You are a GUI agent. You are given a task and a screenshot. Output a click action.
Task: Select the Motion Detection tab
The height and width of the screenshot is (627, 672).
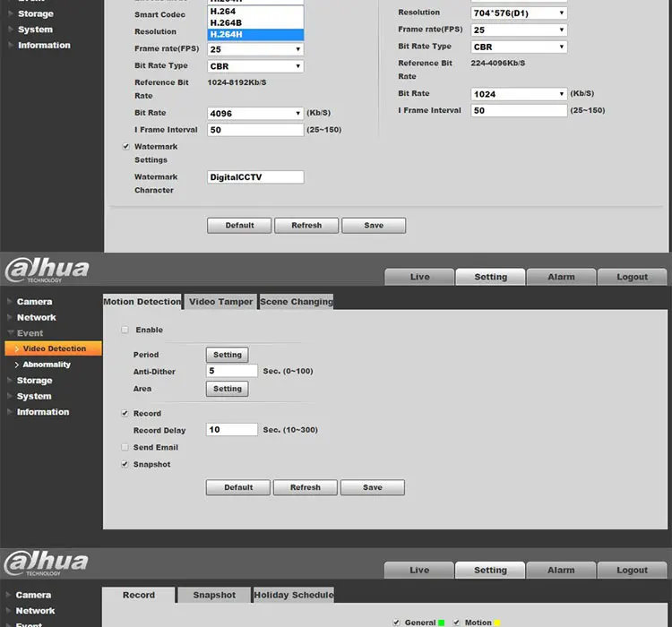142,302
